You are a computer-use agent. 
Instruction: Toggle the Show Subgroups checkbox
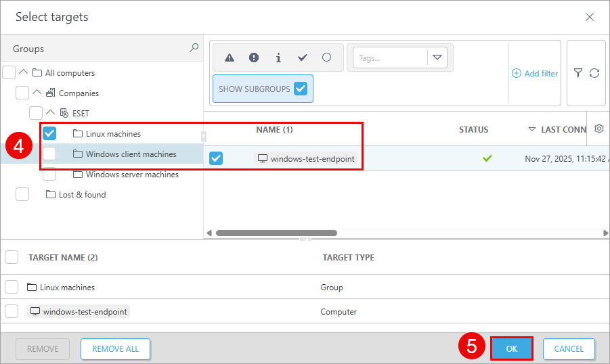301,89
